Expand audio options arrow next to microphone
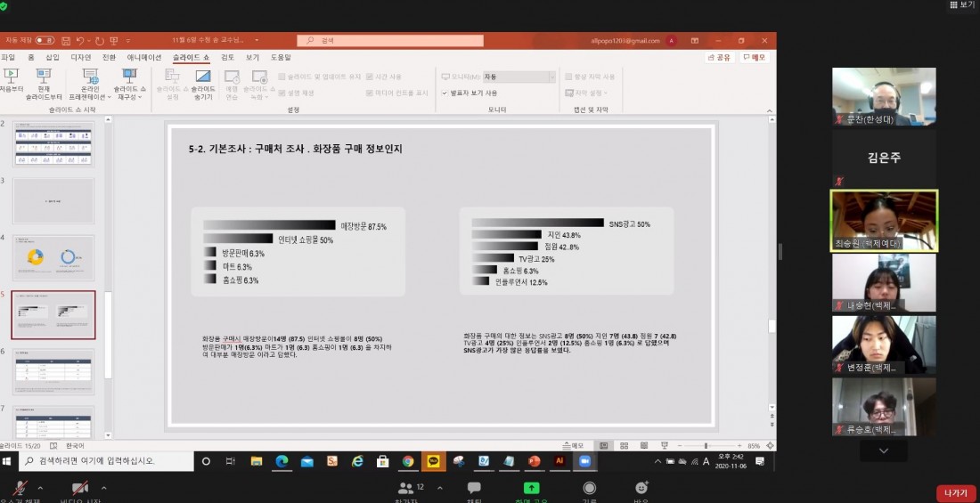The image size is (980, 503). [40, 488]
